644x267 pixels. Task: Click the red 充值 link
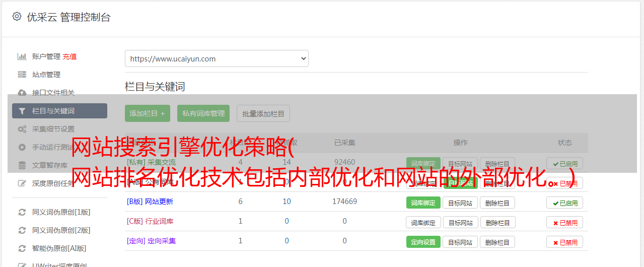tap(69, 56)
